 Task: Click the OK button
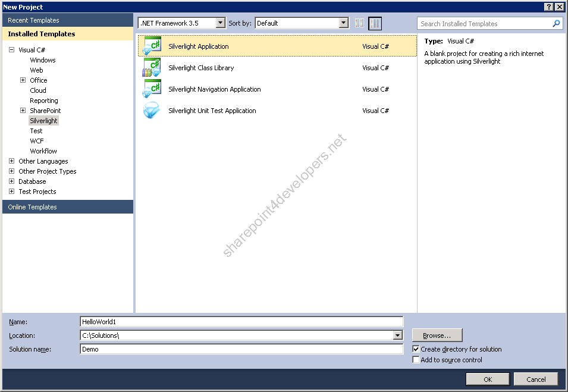pos(488,380)
